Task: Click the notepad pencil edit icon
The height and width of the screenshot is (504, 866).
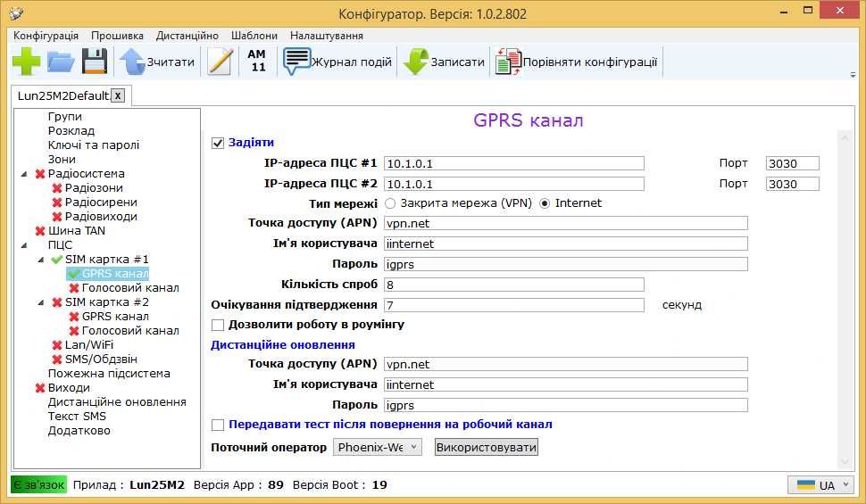Action: point(220,62)
